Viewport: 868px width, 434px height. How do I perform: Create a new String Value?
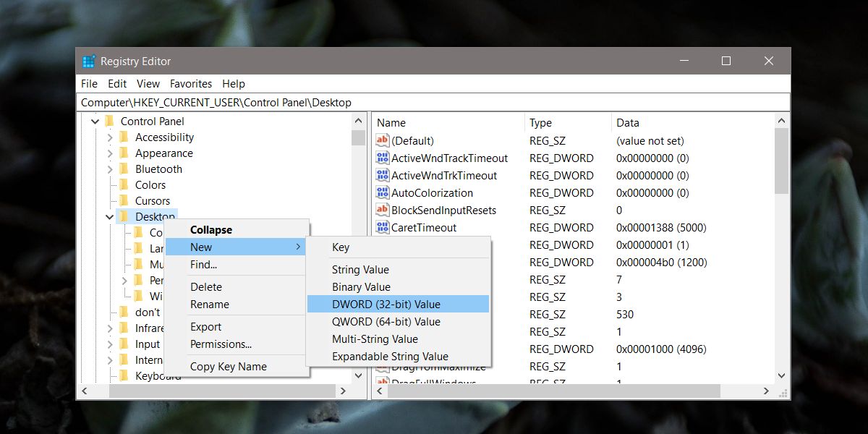pyautogui.click(x=398, y=269)
